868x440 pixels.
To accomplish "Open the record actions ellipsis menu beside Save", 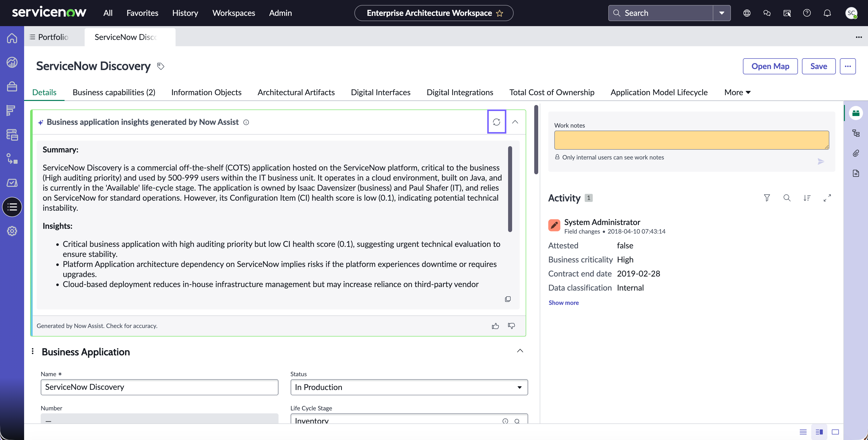I will pyautogui.click(x=848, y=66).
